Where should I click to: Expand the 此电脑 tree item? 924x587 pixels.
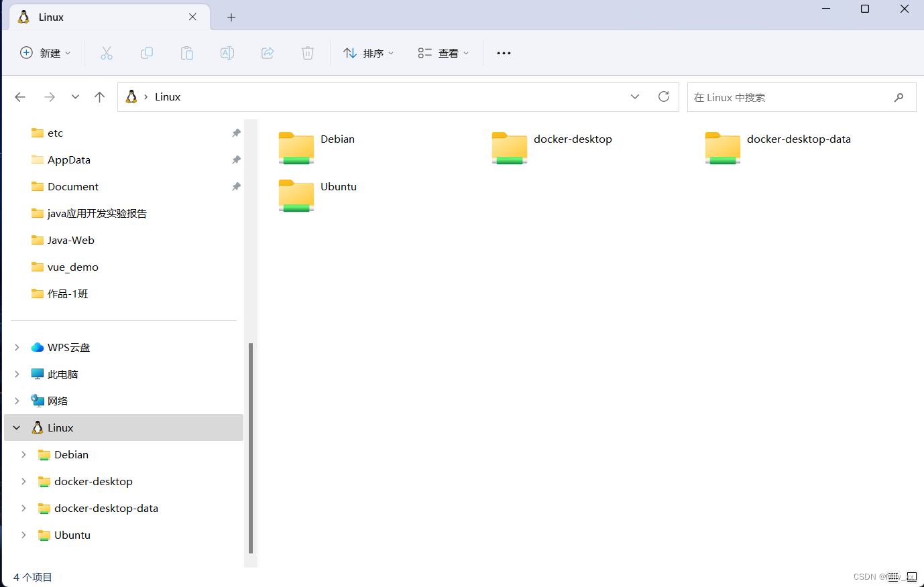click(17, 374)
